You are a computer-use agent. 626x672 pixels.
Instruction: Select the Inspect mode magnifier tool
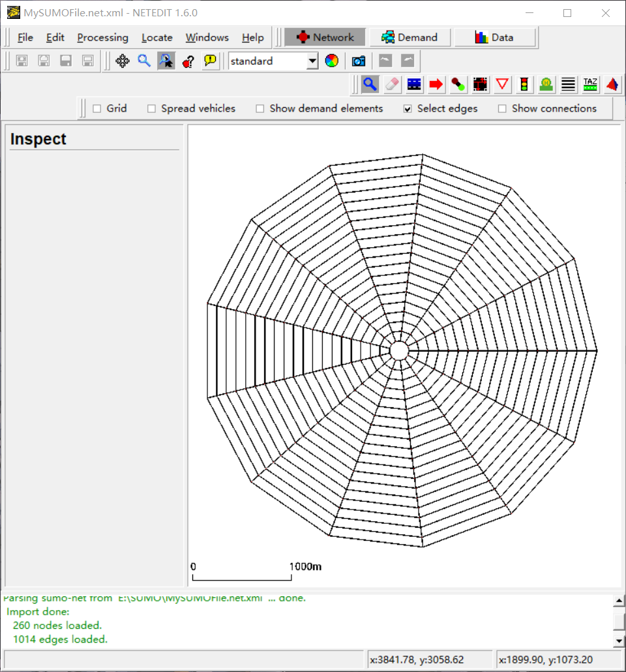tap(370, 84)
